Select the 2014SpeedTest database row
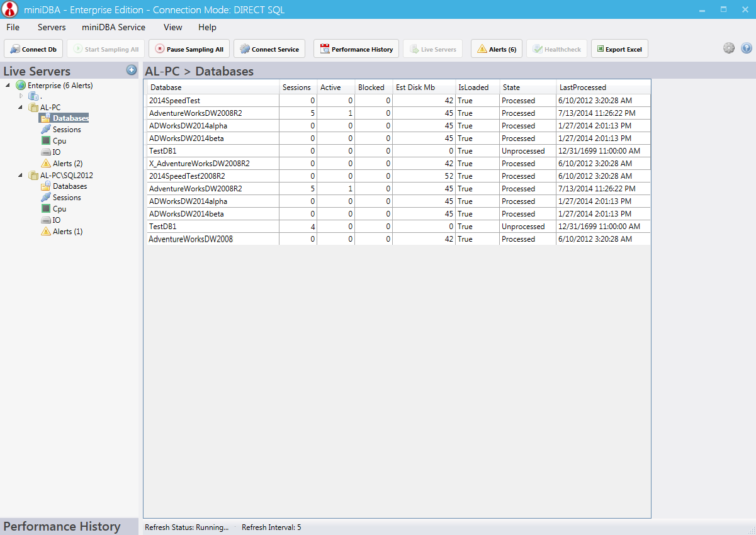 (x=399, y=101)
